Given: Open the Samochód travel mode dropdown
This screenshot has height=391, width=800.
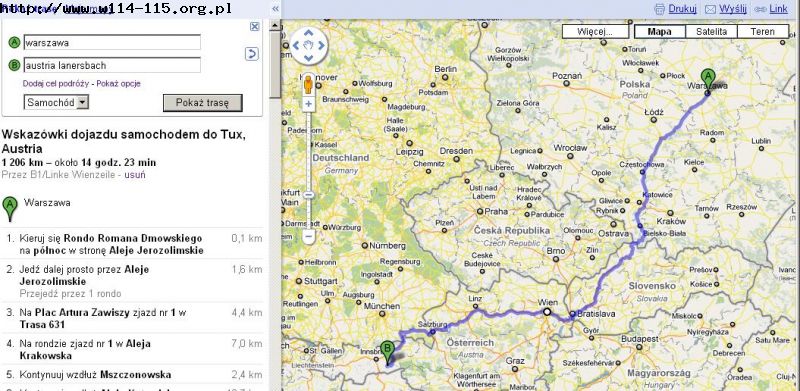Looking at the screenshot, I should (56, 102).
